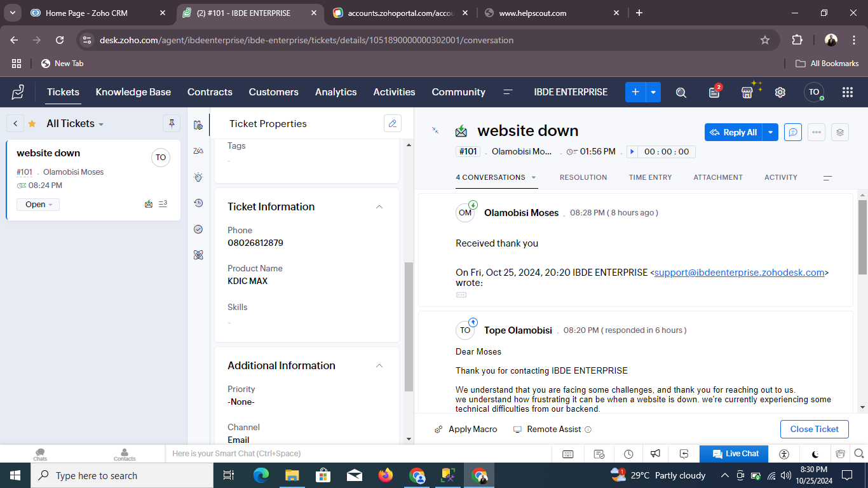Switch to the Analytics module
The height and width of the screenshot is (488, 868).
point(336,92)
